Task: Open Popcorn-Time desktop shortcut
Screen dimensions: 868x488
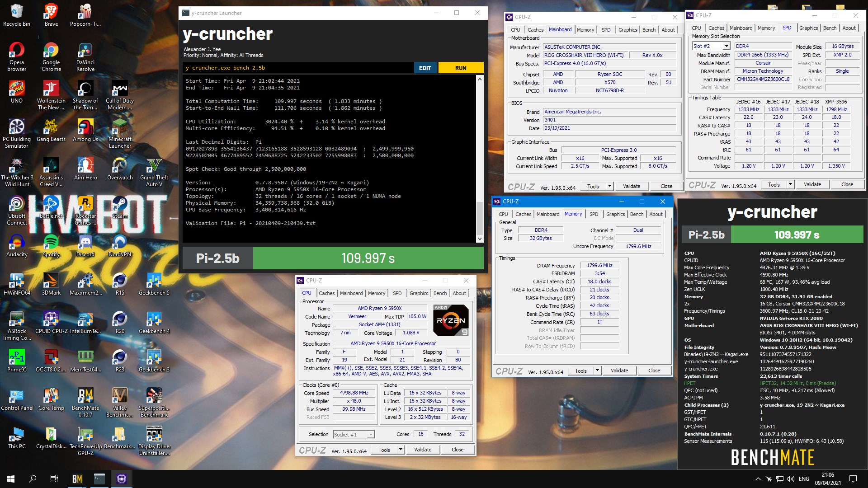Action: [x=85, y=15]
